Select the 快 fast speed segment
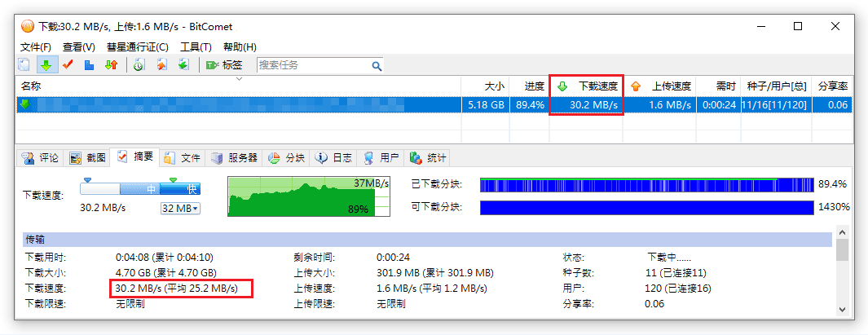 [191, 189]
